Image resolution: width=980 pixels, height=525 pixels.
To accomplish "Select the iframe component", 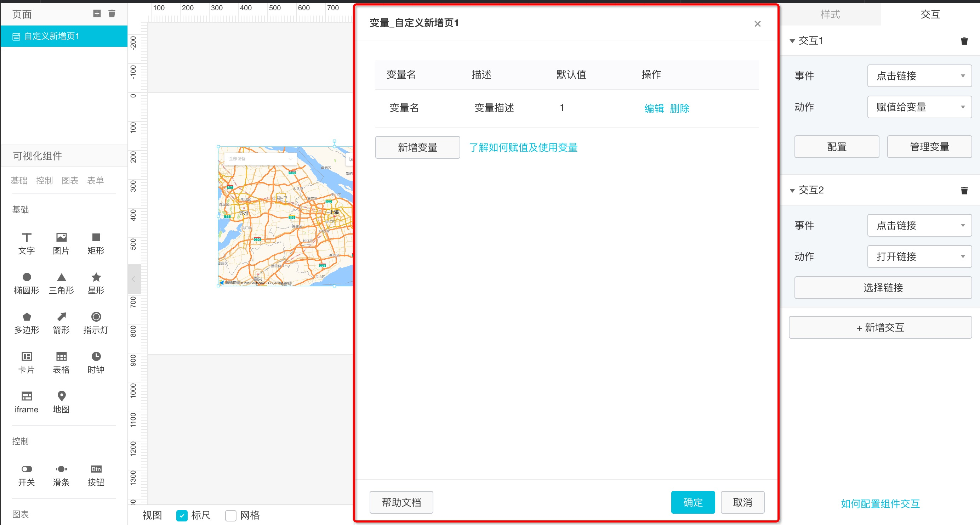I will (27, 402).
